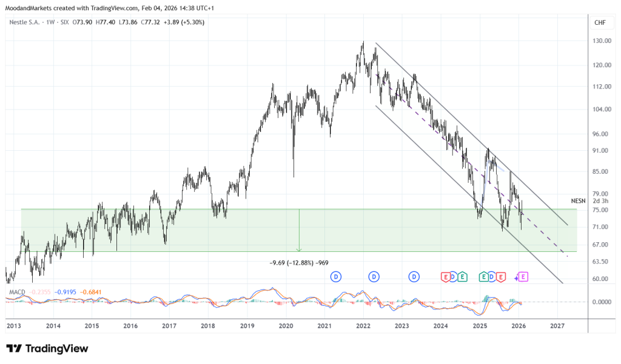Click the pink upcoming earnings E marker

[523, 277]
